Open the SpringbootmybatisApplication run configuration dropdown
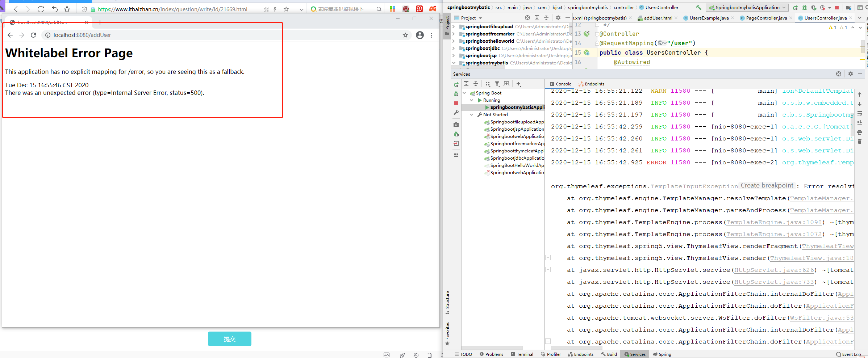This screenshot has height=358, width=868. pos(747,8)
